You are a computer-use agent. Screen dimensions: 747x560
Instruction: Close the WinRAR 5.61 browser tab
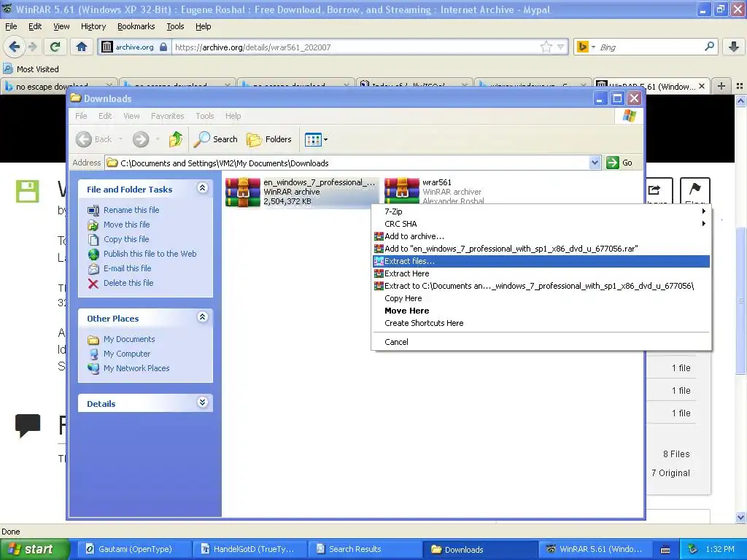click(702, 86)
